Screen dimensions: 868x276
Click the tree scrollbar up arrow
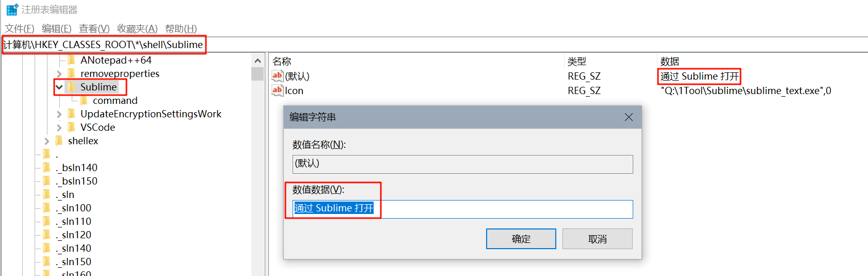tap(258, 61)
